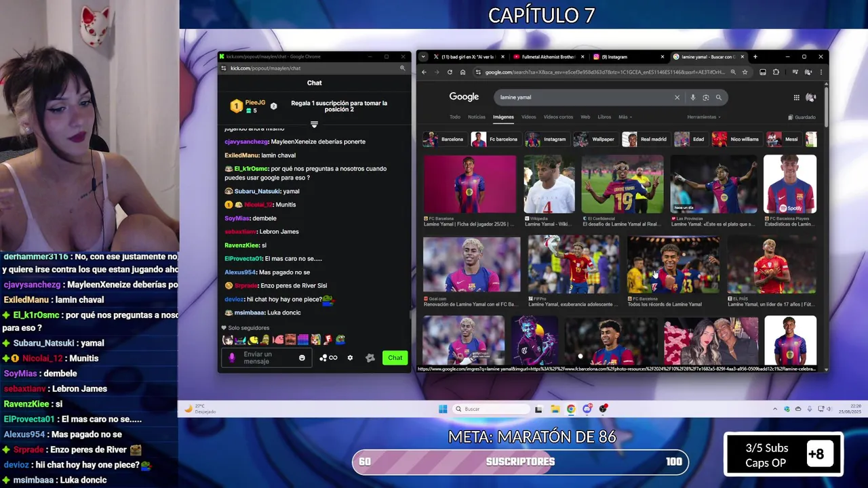868x488 pixels.
Task: Insert the pink fish emote
Action: click(x=279, y=340)
